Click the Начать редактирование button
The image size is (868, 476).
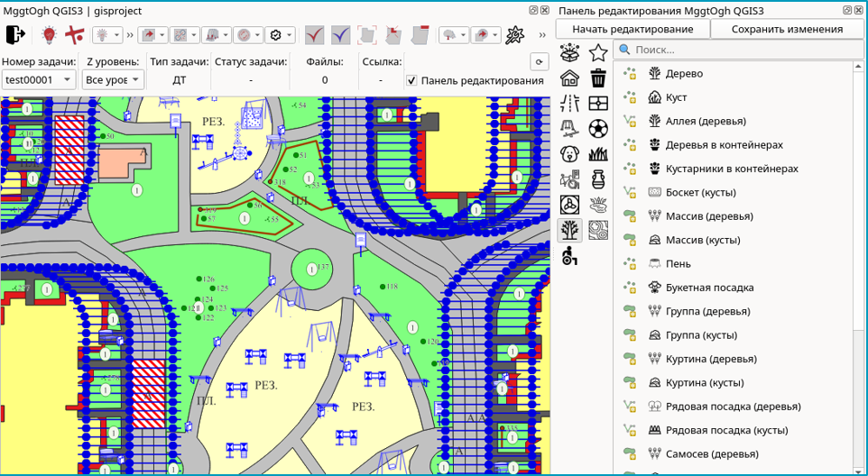point(633,29)
